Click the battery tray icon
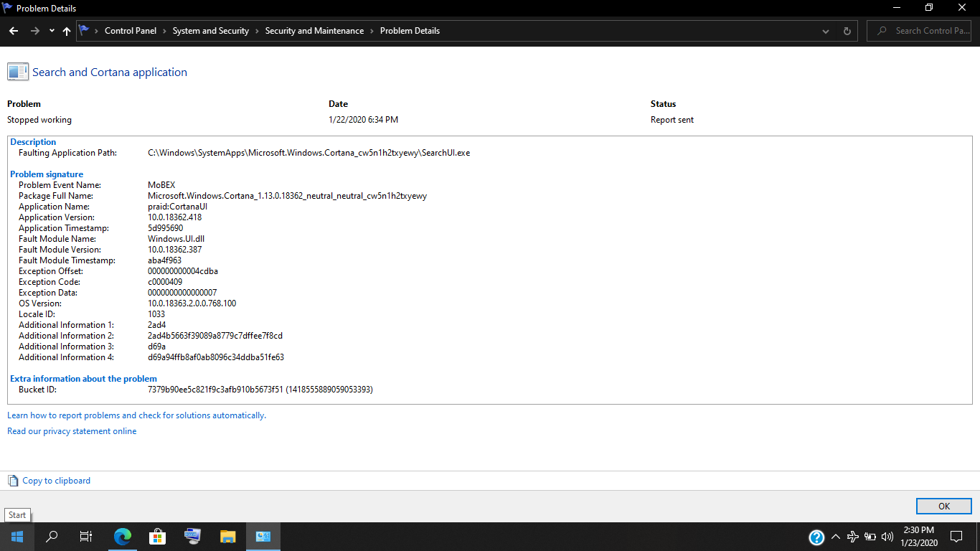 (870, 536)
